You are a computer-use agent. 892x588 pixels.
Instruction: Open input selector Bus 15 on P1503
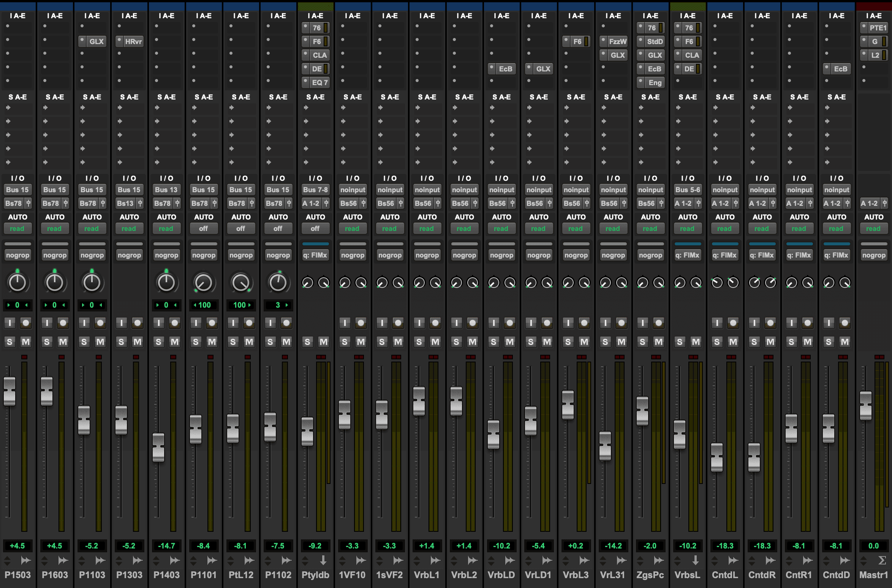click(17, 190)
